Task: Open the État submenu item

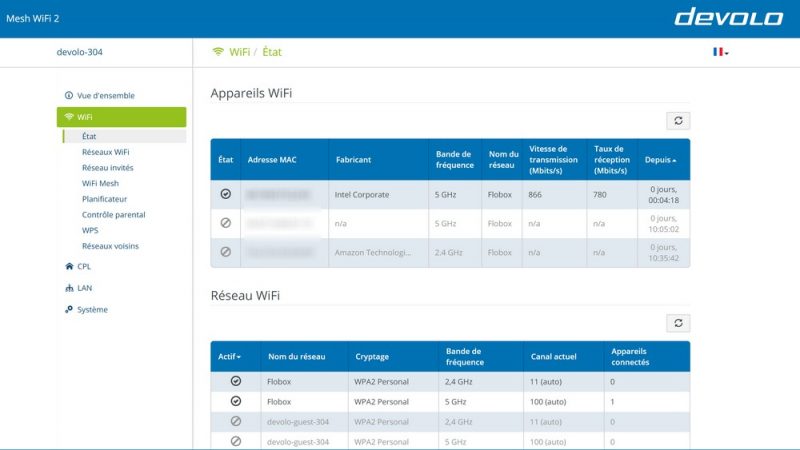Action: pyautogui.click(x=124, y=136)
